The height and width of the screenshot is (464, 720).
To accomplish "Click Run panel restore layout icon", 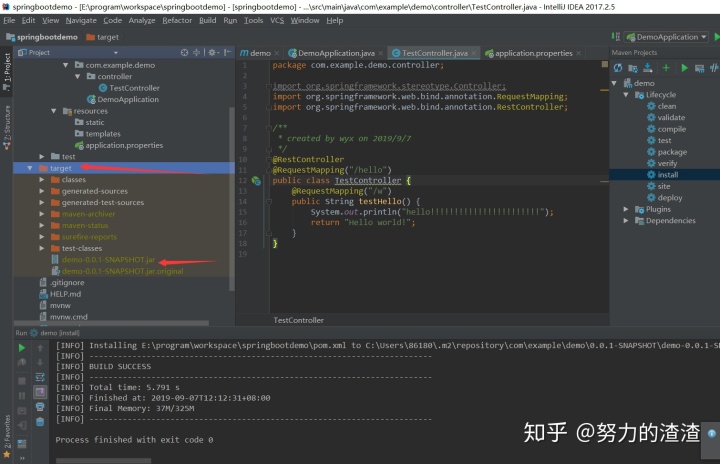I will coord(22,443).
